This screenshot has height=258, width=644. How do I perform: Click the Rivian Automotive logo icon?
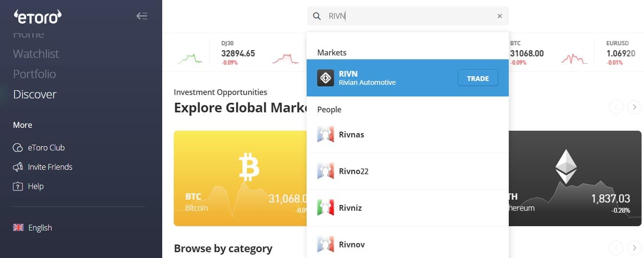pos(325,78)
